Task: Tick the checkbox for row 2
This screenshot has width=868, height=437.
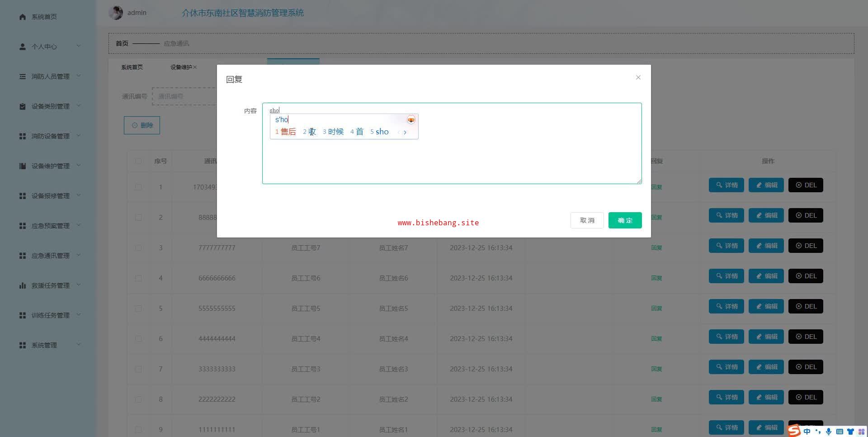Action: (138, 217)
